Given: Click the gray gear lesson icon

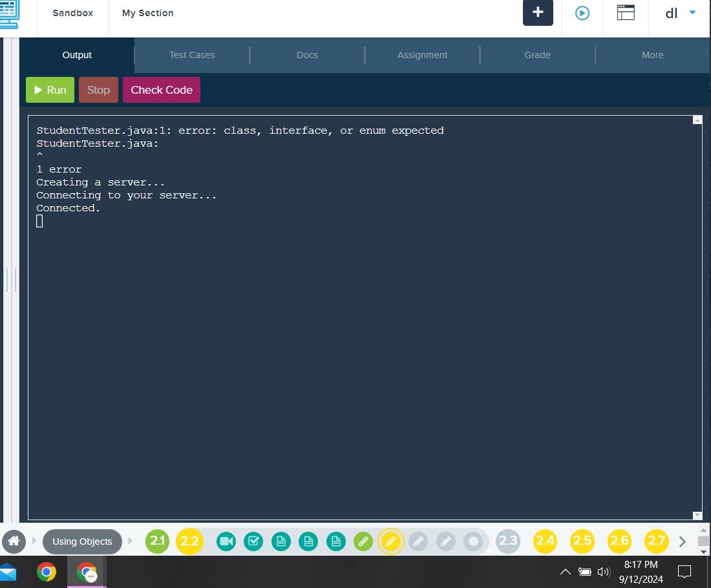Looking at the screenshot, I should 474,541.
